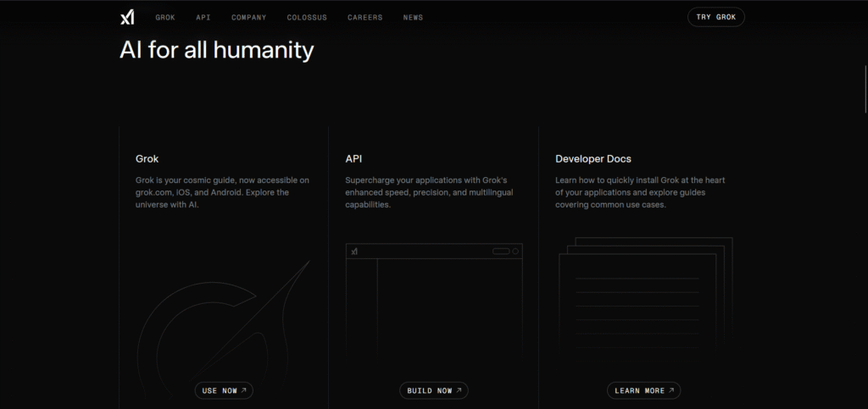
Task: Click the xAI logo in the header
Action: 127,17
